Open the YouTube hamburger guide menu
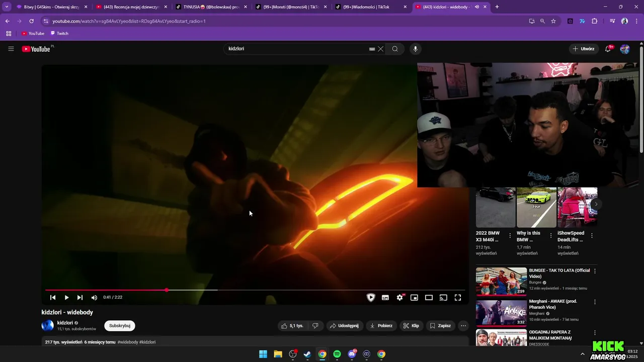 point(11,49)
